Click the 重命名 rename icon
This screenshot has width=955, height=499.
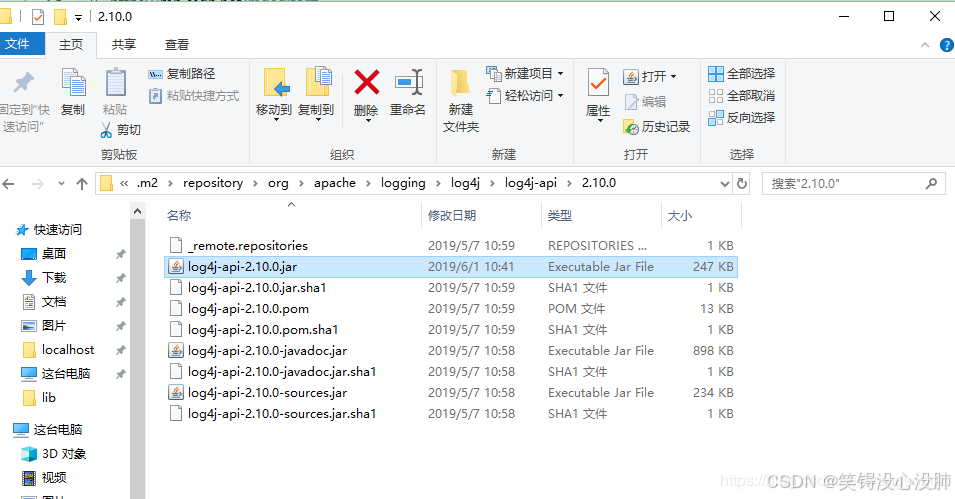tap(408, 83)
